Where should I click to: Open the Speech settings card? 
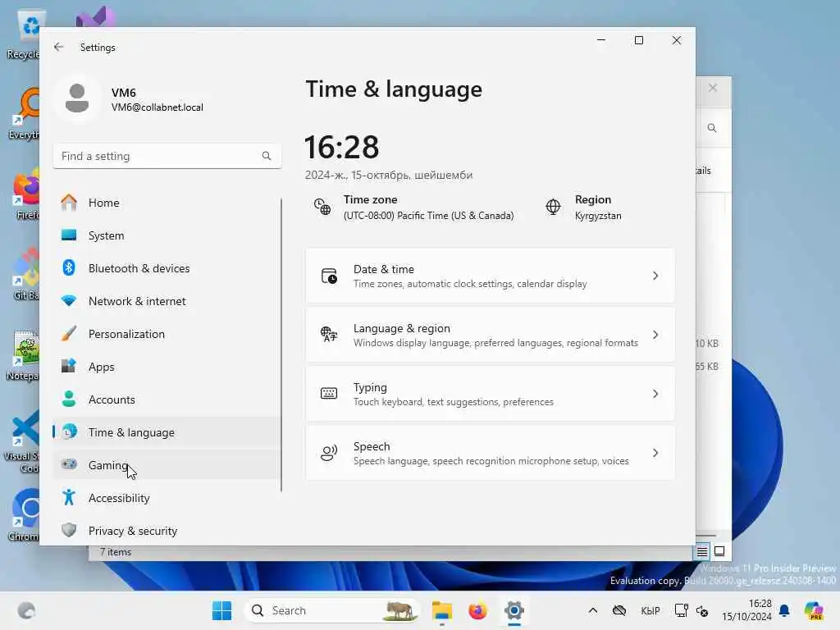[x=490, y=453]
